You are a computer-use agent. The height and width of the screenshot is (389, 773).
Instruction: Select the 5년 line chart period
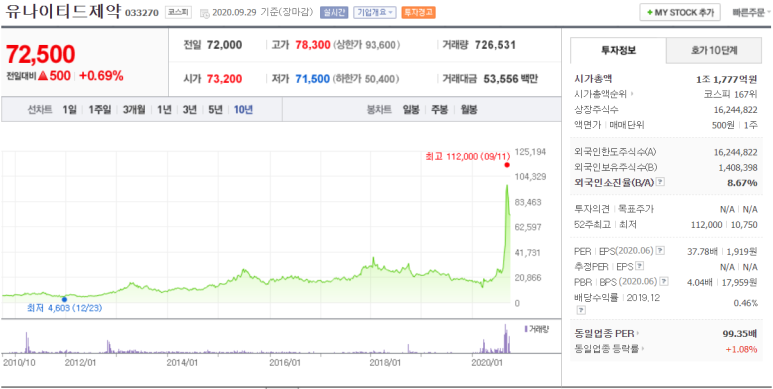point(215,109)
